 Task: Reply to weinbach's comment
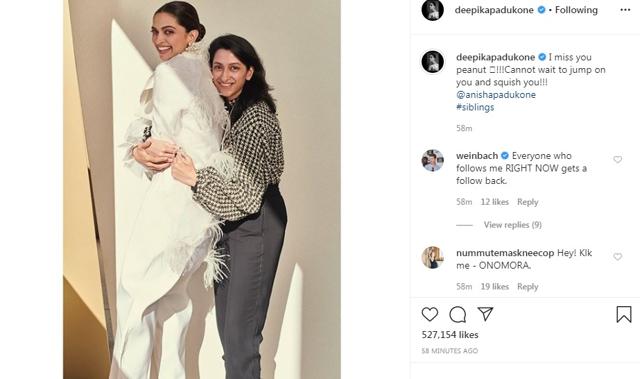pos(527,202)
